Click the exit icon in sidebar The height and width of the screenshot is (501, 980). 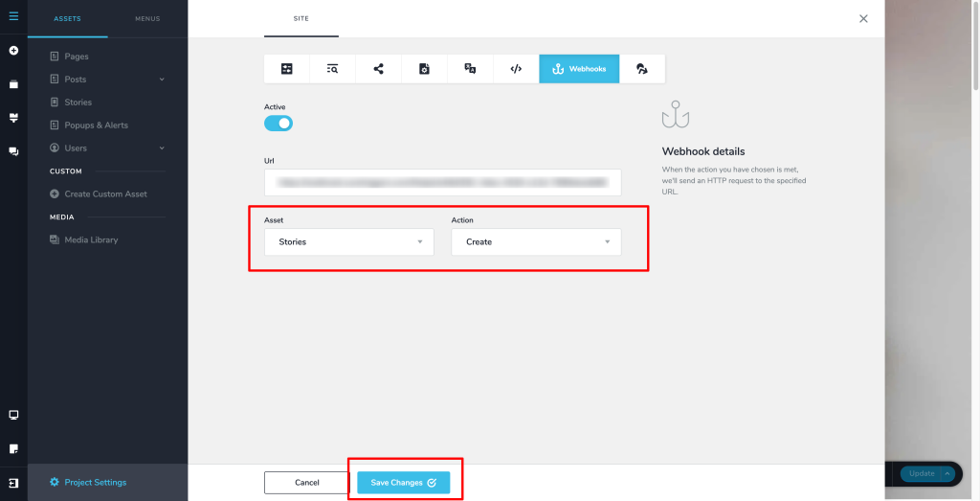coord(13,482)
